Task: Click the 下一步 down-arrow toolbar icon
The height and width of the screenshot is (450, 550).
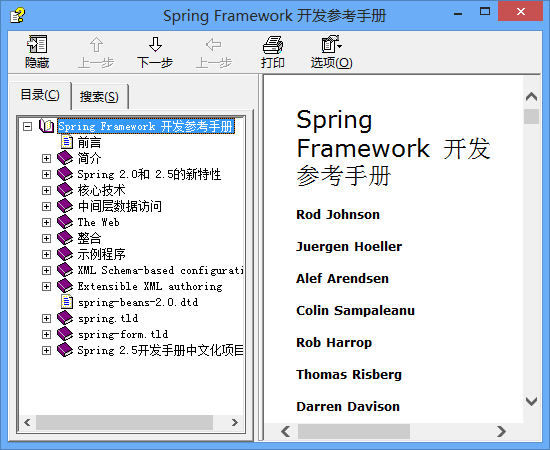Action: point(155,45)
